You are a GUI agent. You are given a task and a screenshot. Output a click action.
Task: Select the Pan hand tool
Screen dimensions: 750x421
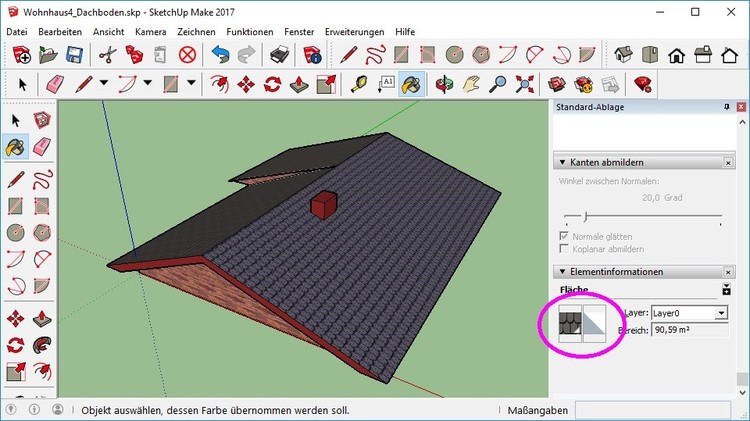pyautogui.click(x=471, y=84)
